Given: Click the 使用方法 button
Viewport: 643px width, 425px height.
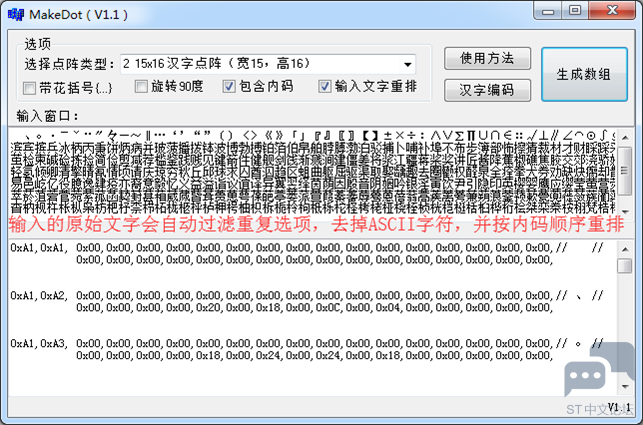Looking at the screenshot, I should (487, 59).
